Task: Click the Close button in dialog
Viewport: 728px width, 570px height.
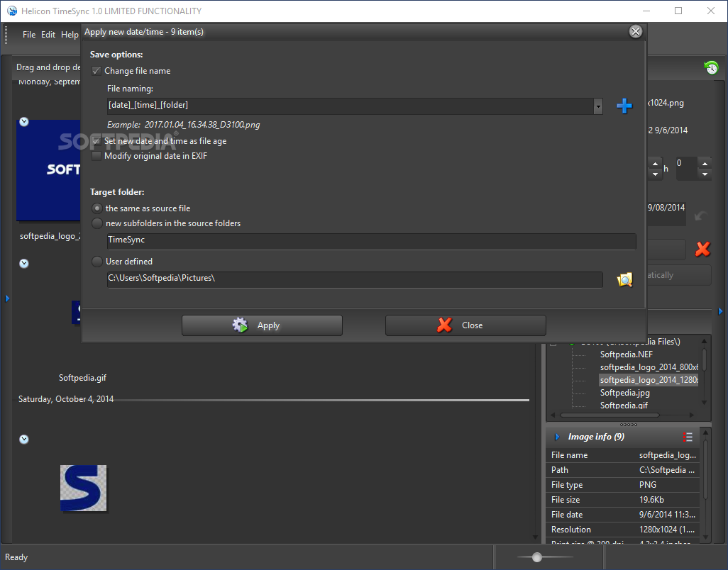Action: pyautogui.click(x=465, y=325)
